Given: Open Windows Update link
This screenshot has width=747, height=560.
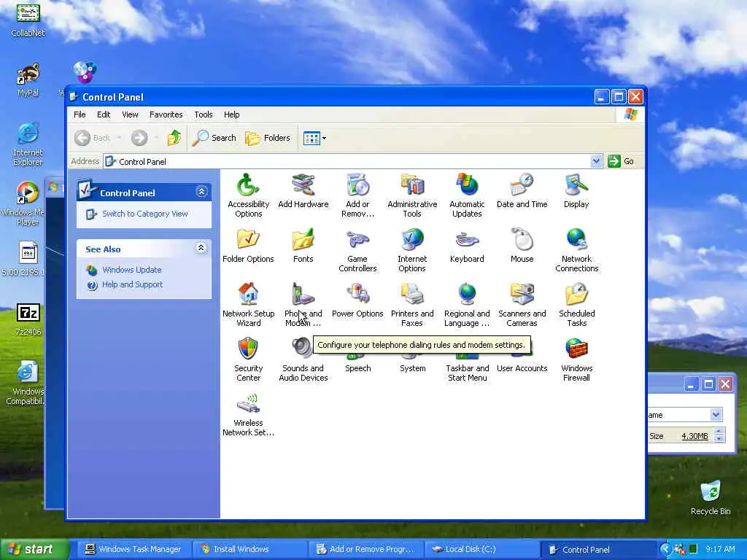Looking at the screenshot, I should [132, 270].
